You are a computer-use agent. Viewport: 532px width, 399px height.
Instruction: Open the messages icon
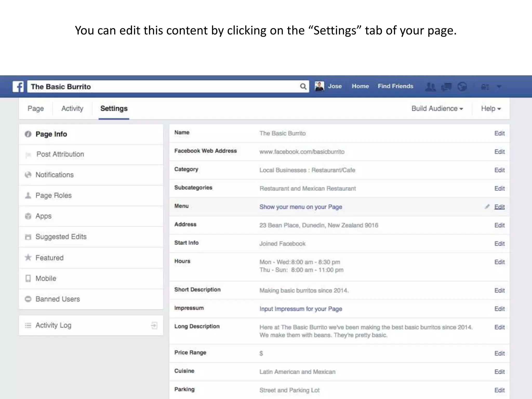point(447,87)
